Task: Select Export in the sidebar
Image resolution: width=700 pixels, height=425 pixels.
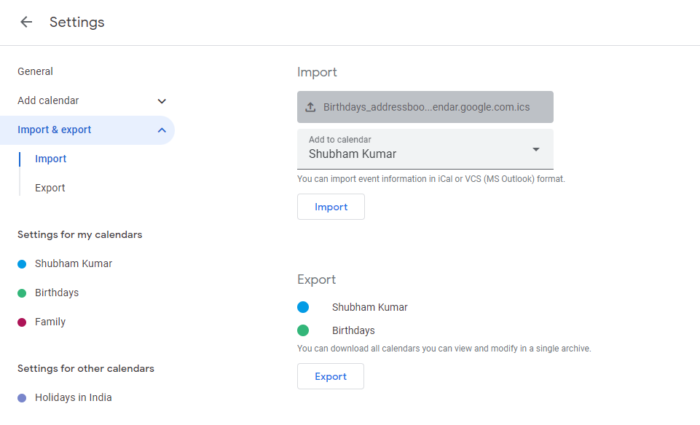Action: click(50, 188)
